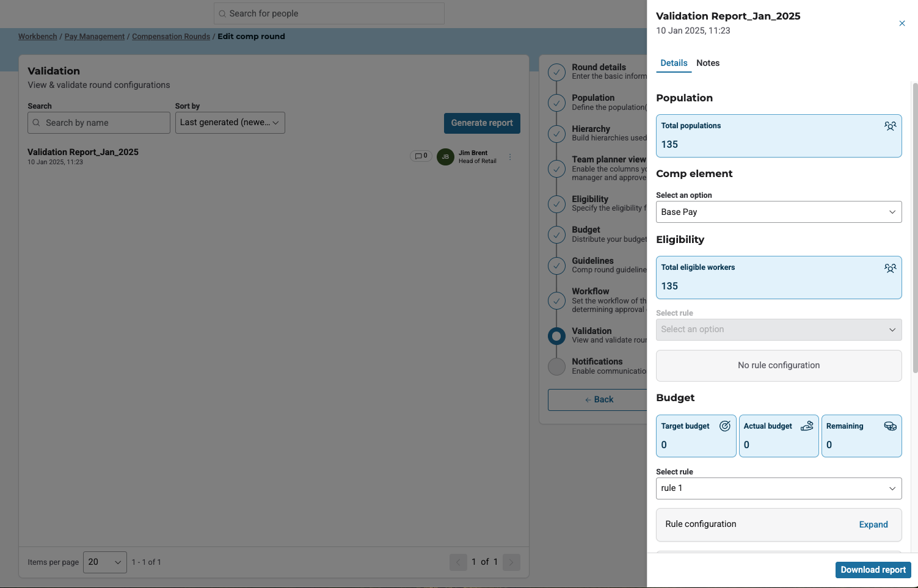Click the Validation step circle in stepper
Viewport: 918px width, 588px height.
coord(556,336)
